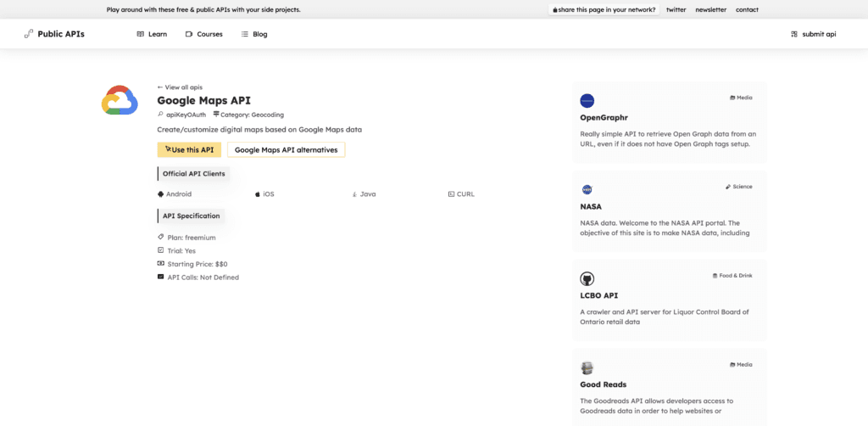Click the Apple iOS icon
Screen dimensions: 868x426
[x=258, y=194]
